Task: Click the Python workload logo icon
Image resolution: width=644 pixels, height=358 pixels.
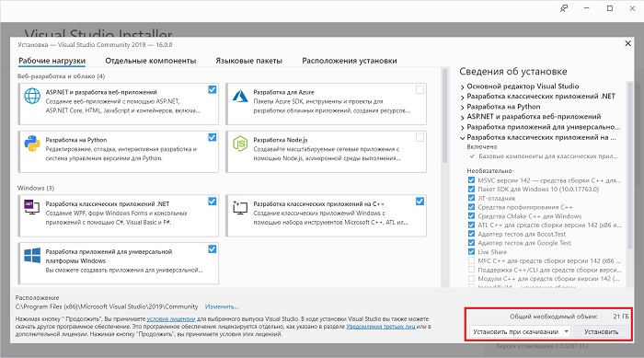Action: [32, 144]
